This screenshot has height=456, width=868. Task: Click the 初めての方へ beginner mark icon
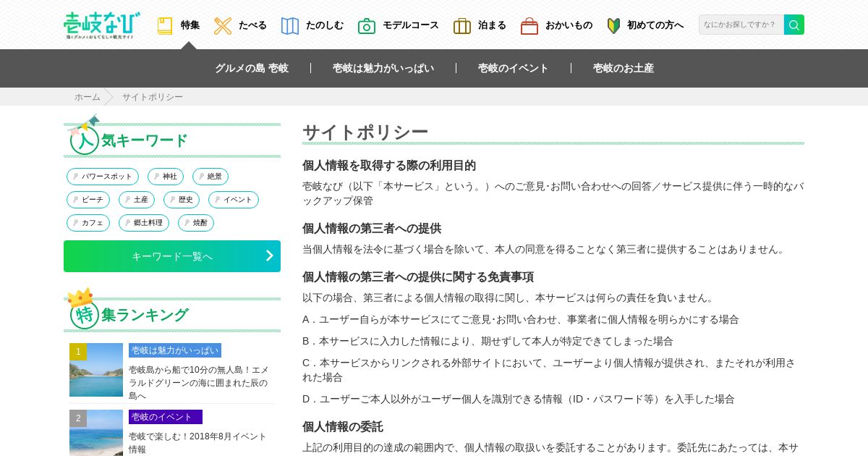tap(614, 26)
